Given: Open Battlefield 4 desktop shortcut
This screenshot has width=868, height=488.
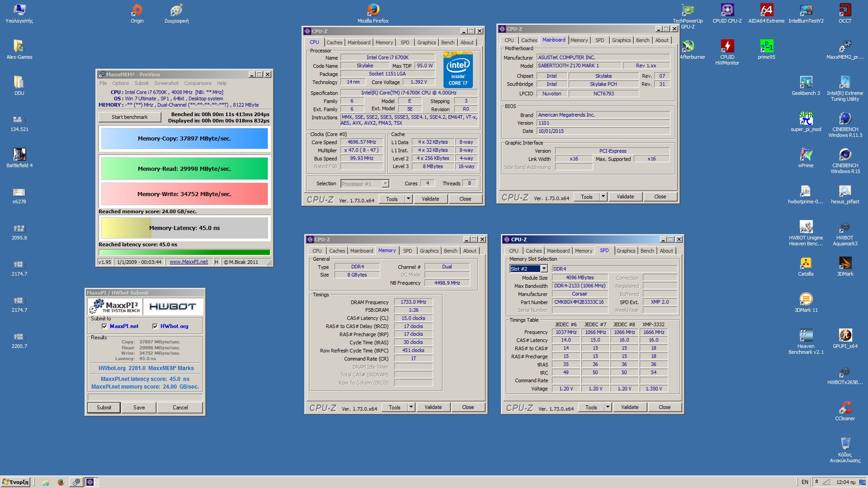Looking at the screenshot, I should click(19, 158).
